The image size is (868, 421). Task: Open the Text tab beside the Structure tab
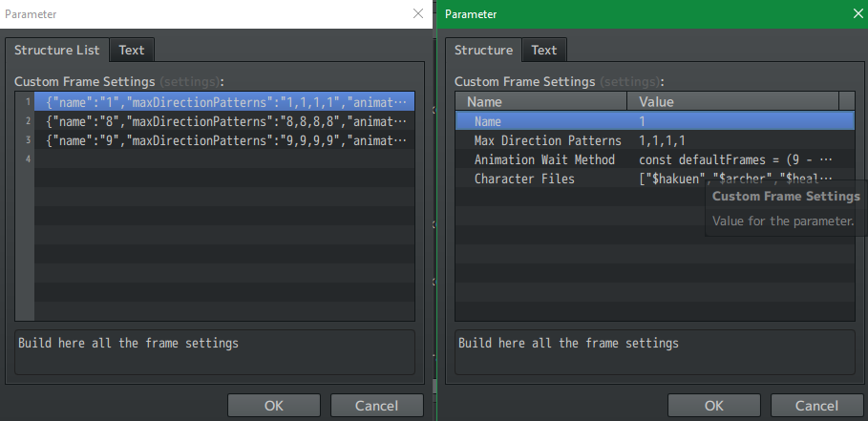coord(544,50)
